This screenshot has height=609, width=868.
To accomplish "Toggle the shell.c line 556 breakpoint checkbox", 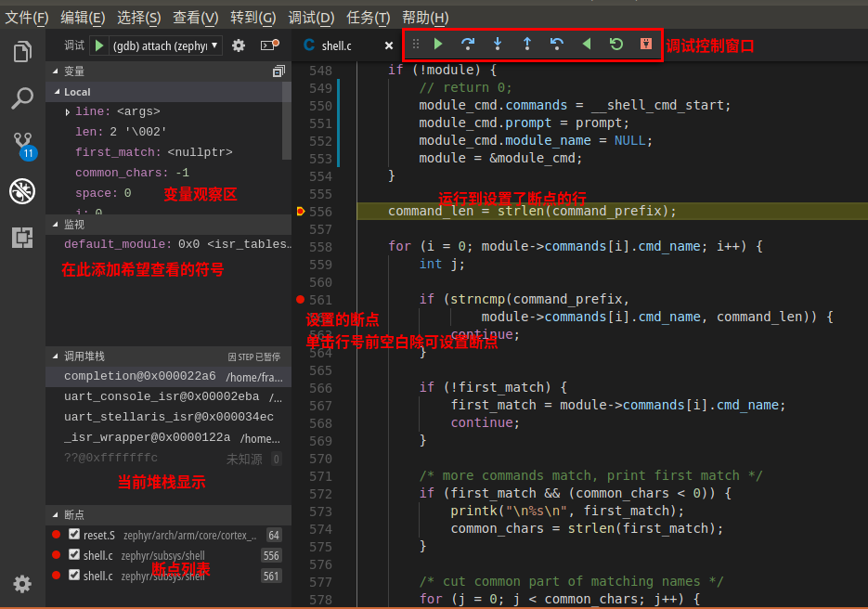I will pyautogui.click(x=74, y=555).
